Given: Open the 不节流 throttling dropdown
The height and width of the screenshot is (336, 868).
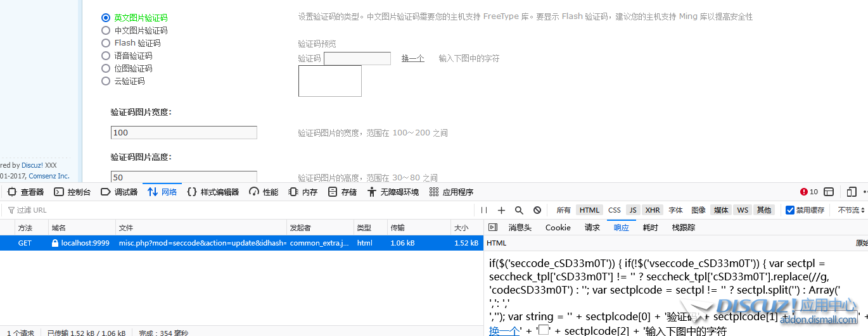Looking at the screenshot, I should 851,210.
